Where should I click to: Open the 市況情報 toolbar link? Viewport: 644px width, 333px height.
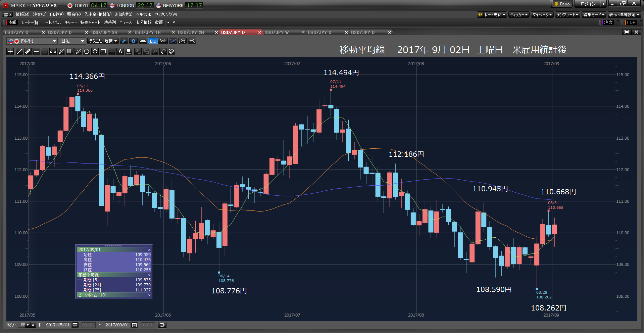(143, 22)
